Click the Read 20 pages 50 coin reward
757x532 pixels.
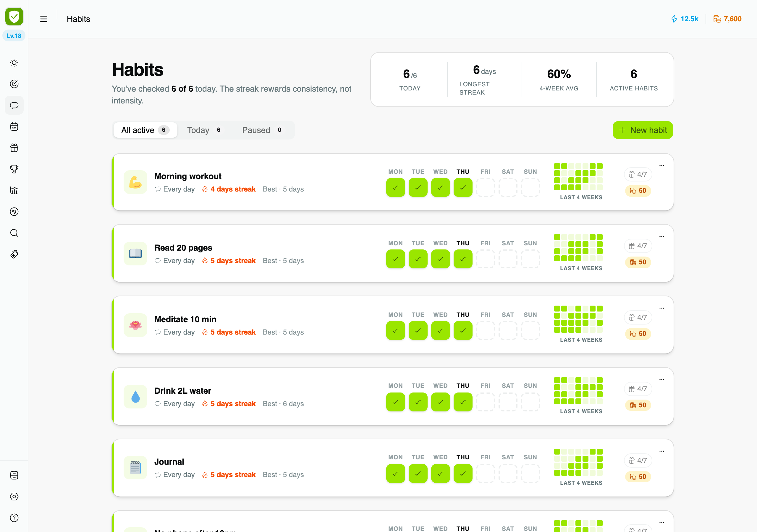pos(638,262)
